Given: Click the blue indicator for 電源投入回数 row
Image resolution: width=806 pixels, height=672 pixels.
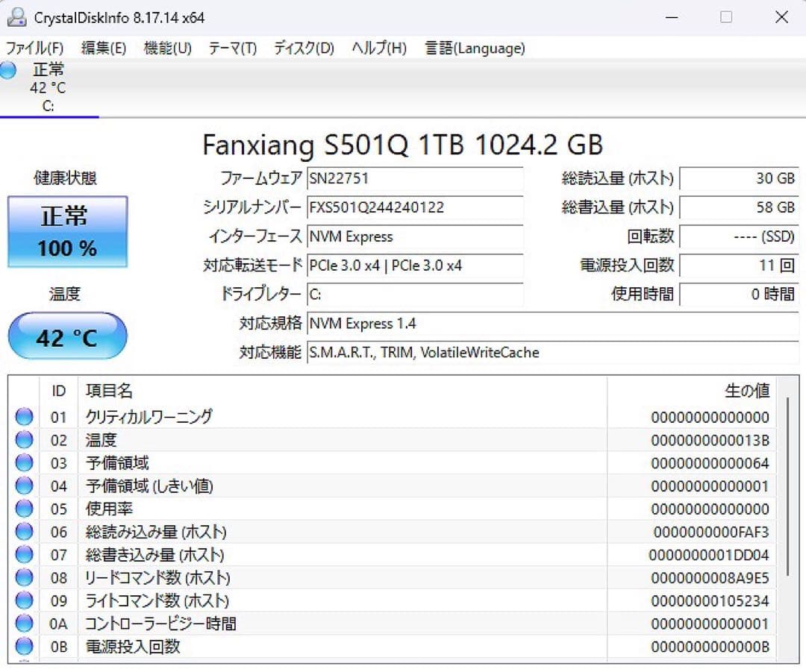Looking at the screenshot, I should [24, 647].
